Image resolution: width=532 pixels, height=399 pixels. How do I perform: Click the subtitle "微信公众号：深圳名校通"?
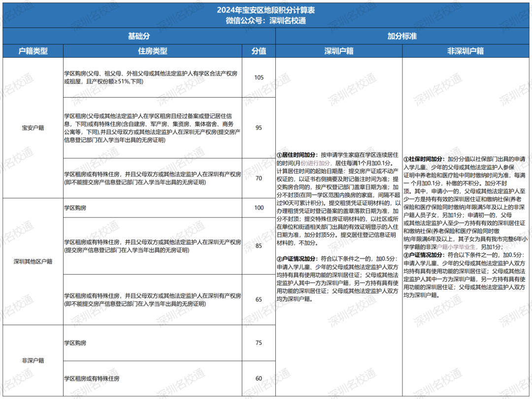tap(266, 21)
